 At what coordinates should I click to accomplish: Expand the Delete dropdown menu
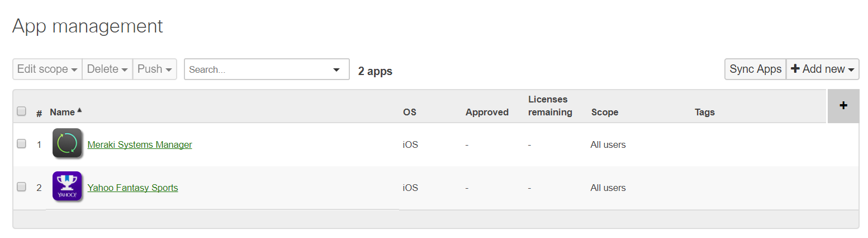point(107,69)
